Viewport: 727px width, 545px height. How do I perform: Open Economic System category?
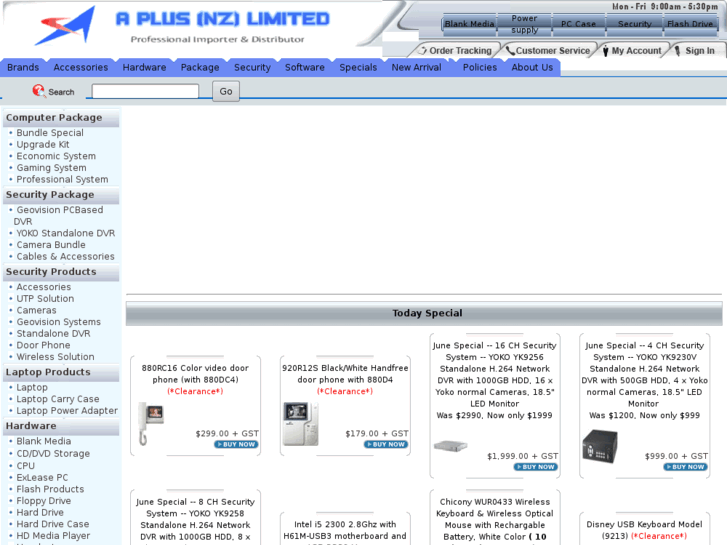click(56, 156)
